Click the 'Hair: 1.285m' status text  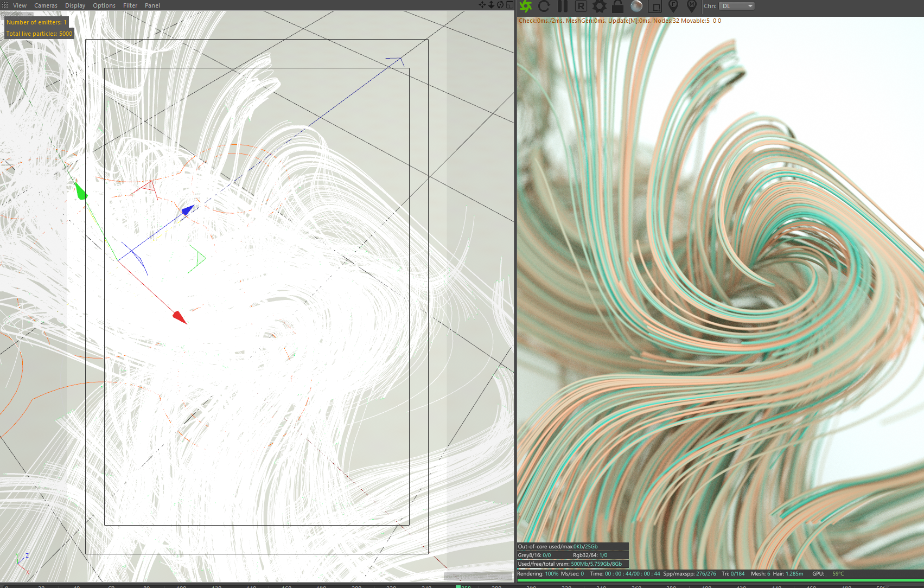[788, 573]
